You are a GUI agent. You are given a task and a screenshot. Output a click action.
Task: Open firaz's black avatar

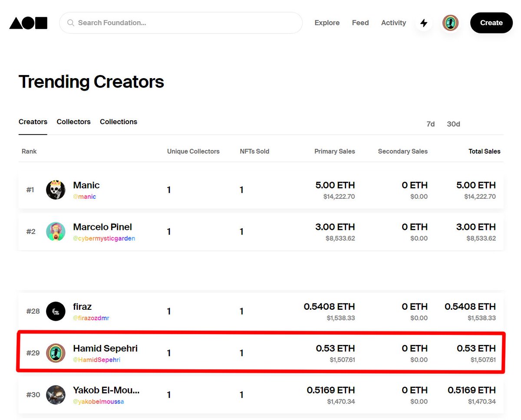tap(56, 312)
